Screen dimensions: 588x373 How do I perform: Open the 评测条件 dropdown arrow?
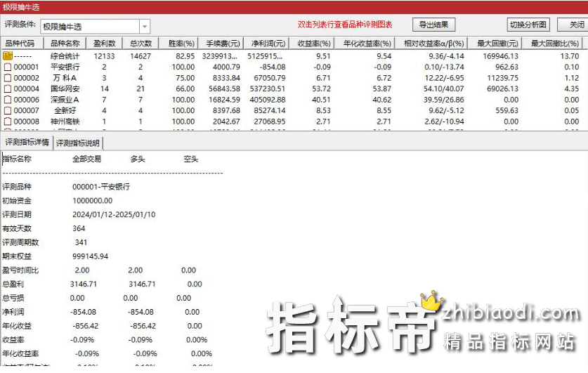tap(145, 27)
